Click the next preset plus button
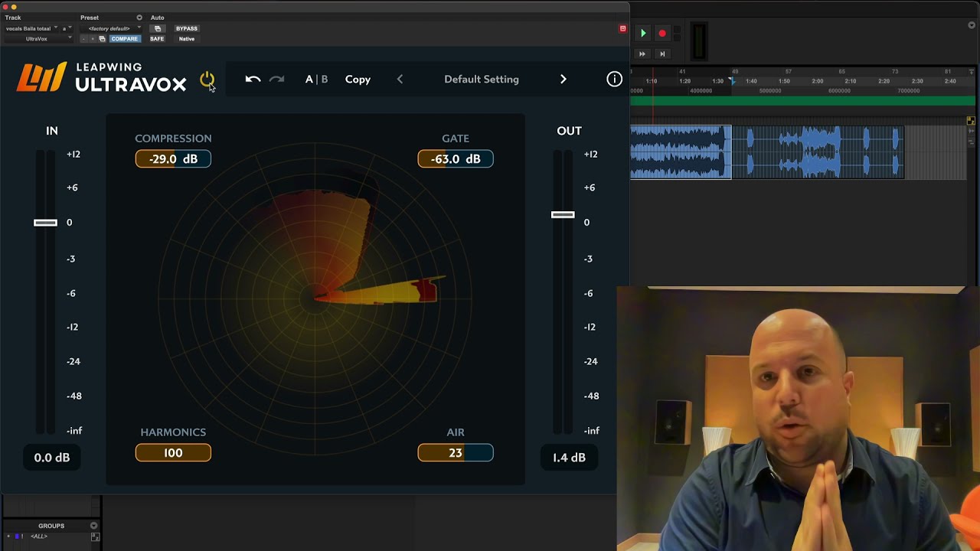This screenshot has width=980, height=551. point(93,38)
